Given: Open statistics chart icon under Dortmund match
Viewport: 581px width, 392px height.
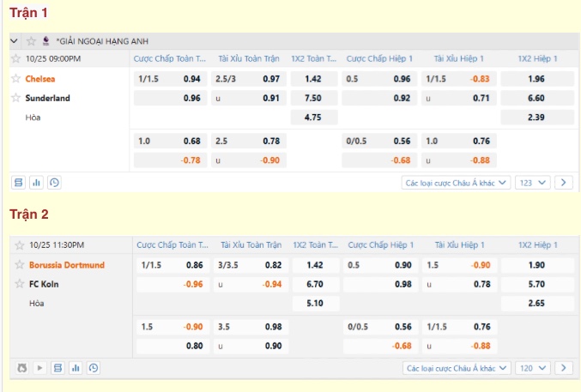Looking at the screenshot, I should 76,368.
